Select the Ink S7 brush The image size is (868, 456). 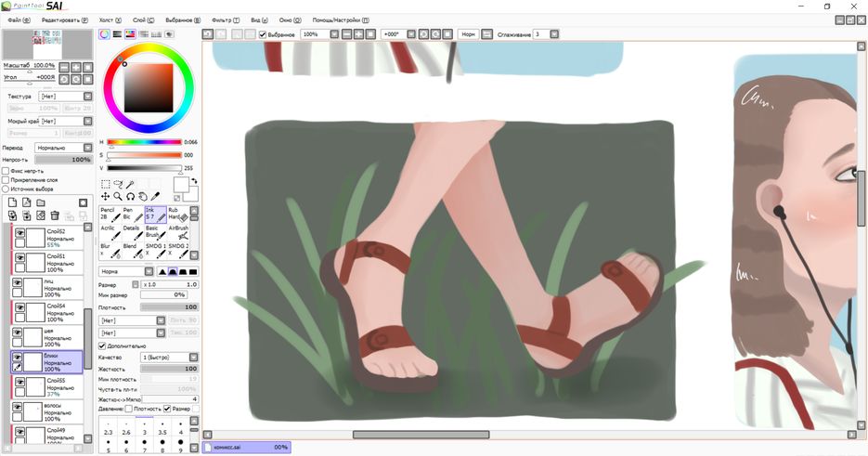click(x=156, y=215)
